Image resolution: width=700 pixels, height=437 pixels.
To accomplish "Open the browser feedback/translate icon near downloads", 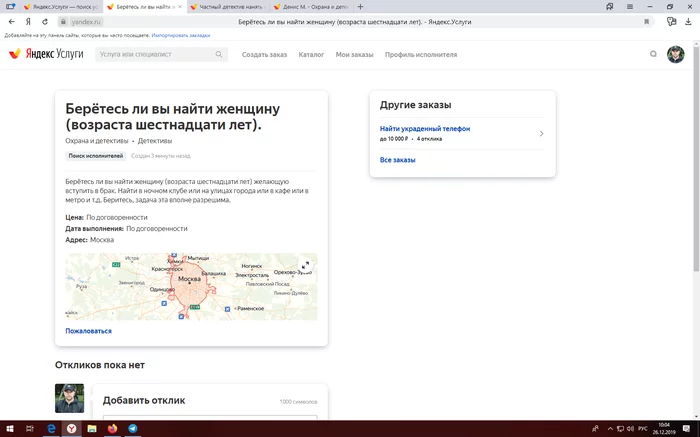I will (671, 21).
